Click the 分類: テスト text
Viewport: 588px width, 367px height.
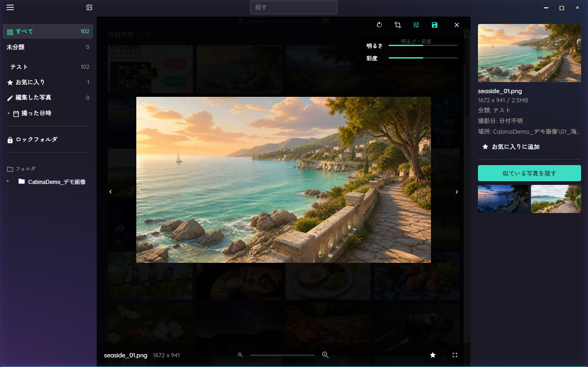point(494,110)
